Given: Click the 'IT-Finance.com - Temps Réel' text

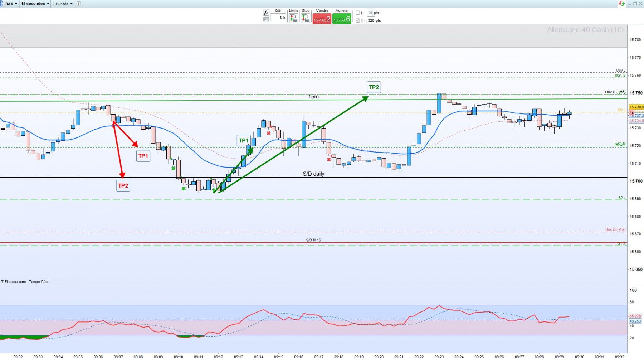Looking at the screenshot, I should pyautogui.click(x=24, y=282).
